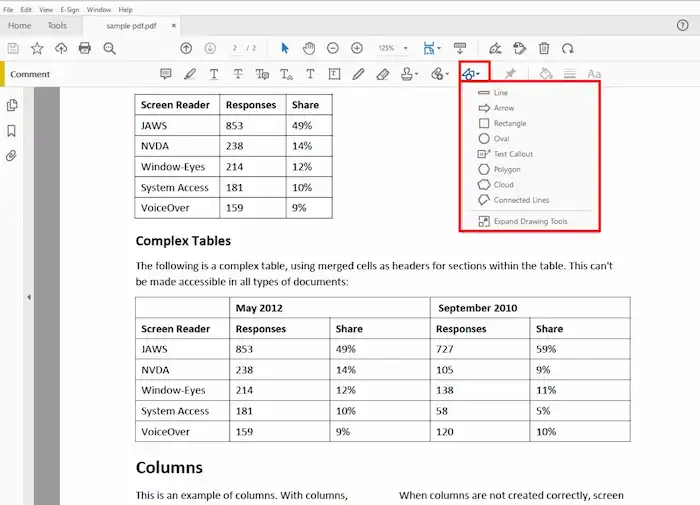
Task: Open the attachments paperclip panel
Action: tap(12, 156)
